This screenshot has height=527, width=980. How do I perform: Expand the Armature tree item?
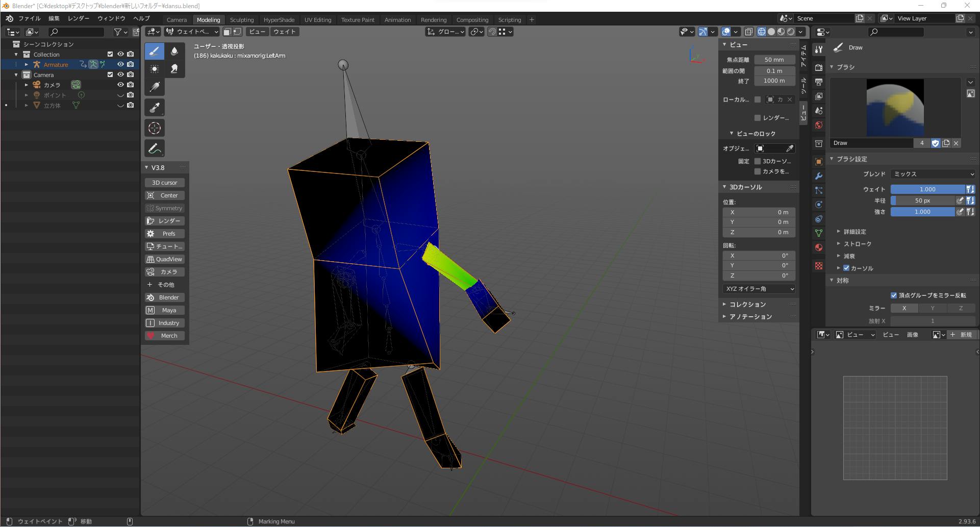[27, 65]
